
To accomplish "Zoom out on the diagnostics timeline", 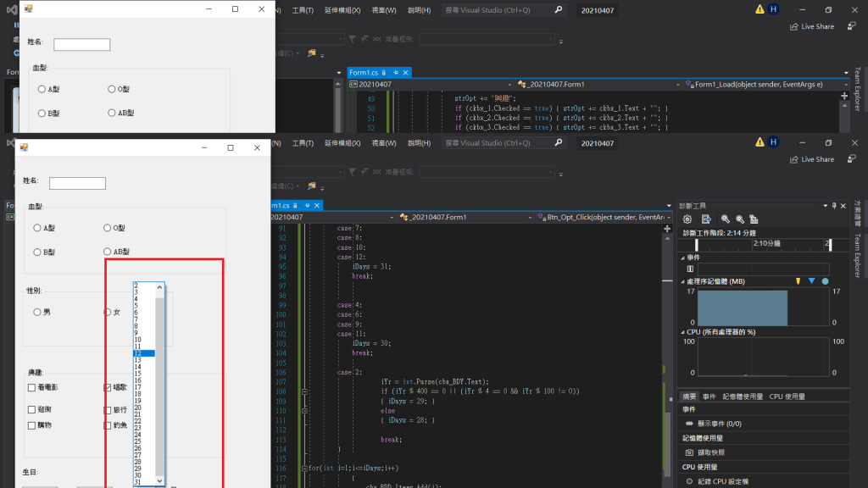I will coord(739,219).
